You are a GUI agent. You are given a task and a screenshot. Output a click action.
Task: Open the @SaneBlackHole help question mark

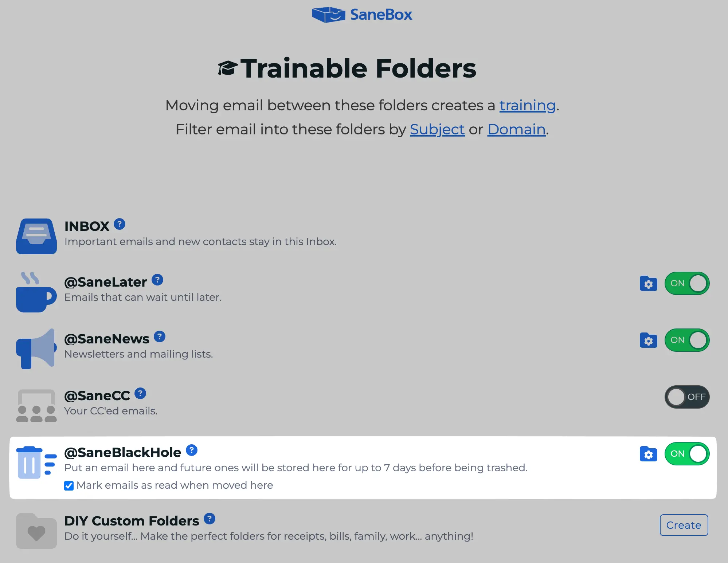pyautogui.click(x=192, y=450)
